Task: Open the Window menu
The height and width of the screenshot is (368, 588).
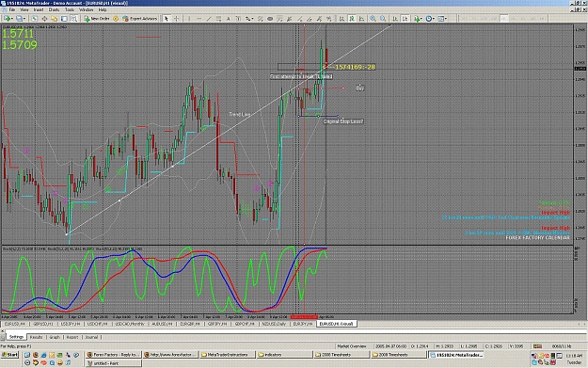Action: pos(87,9)
